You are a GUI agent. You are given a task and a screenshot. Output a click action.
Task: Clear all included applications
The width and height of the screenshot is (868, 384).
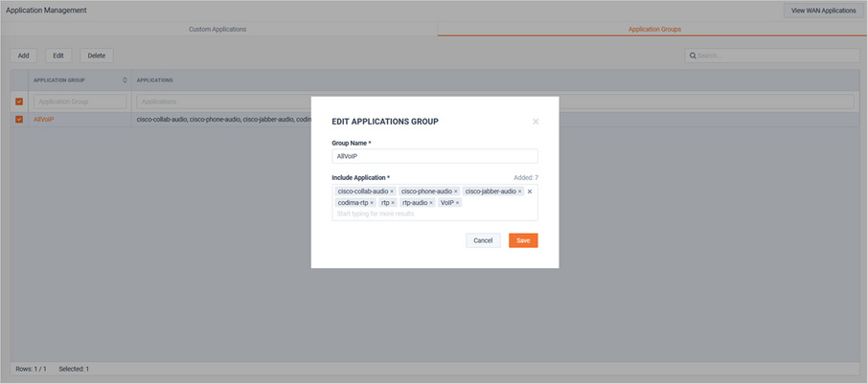coord(530,192)
